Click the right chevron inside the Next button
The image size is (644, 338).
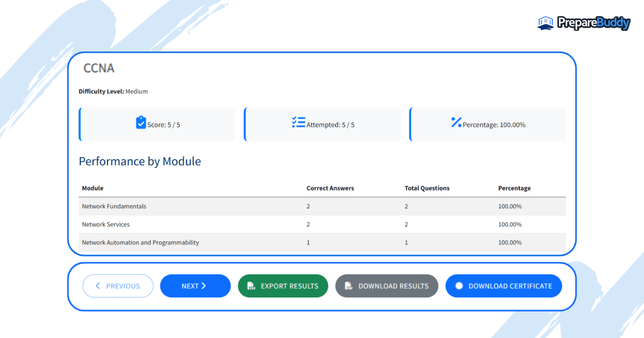coord(204,286)
